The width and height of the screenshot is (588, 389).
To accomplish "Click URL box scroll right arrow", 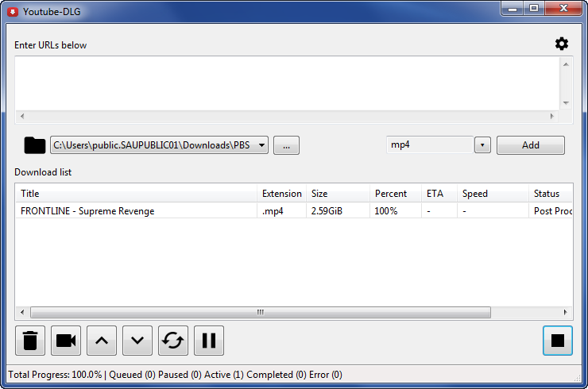I will 551,116.
